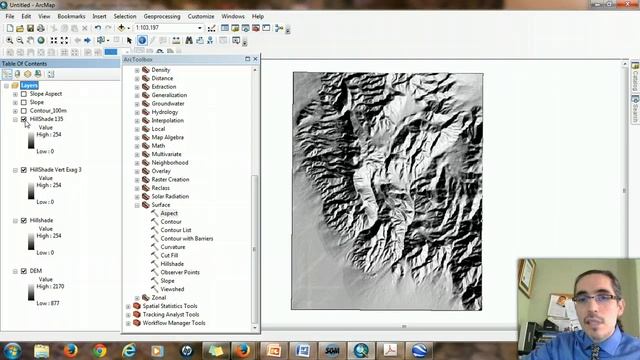Toggle HillShade Vert Exag 3 visibility
Screen dimensions: 640x360
[24, 170]
